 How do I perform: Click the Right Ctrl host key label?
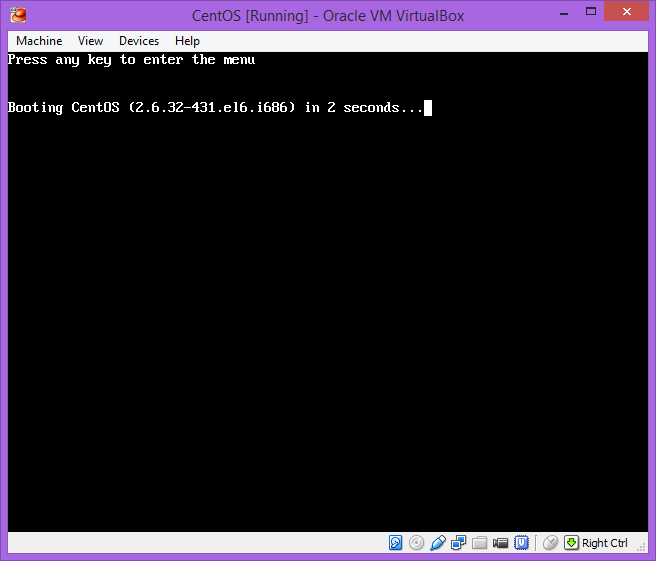coord(605,543)
